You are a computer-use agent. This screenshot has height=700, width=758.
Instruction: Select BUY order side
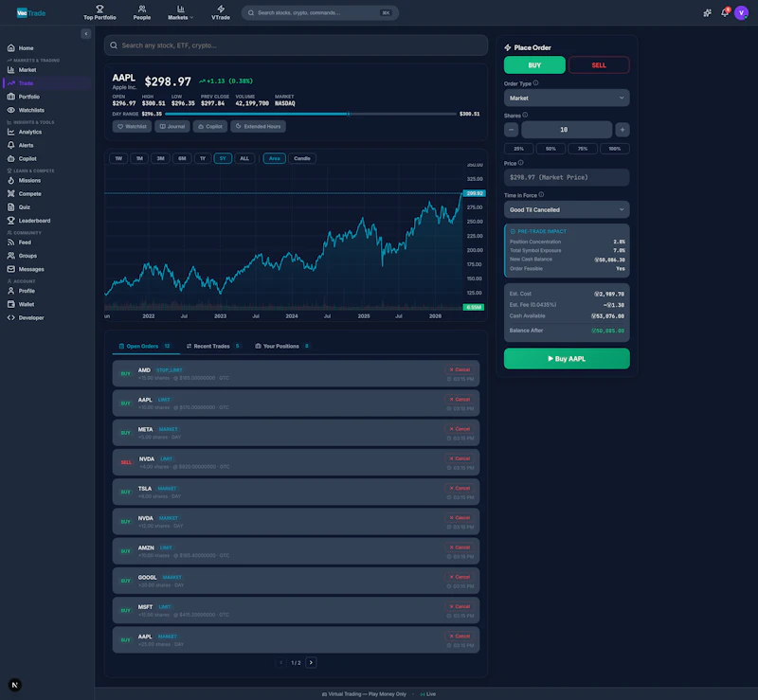534,65
